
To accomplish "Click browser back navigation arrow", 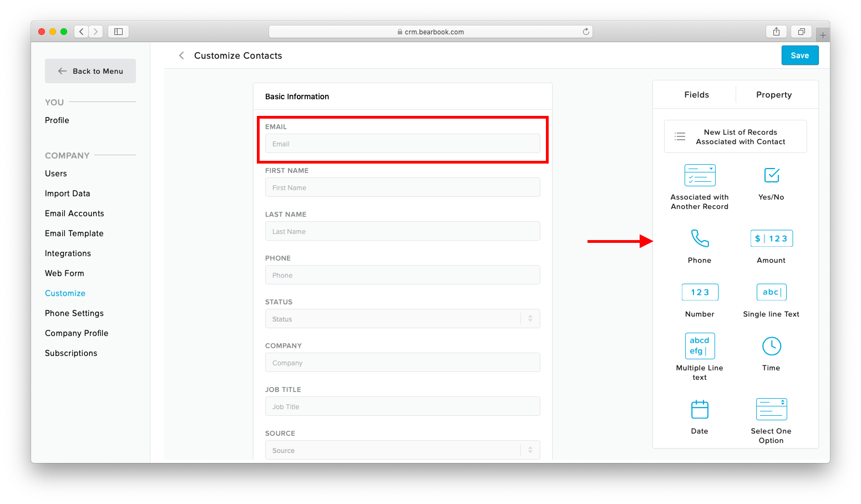I will (82, 32).
